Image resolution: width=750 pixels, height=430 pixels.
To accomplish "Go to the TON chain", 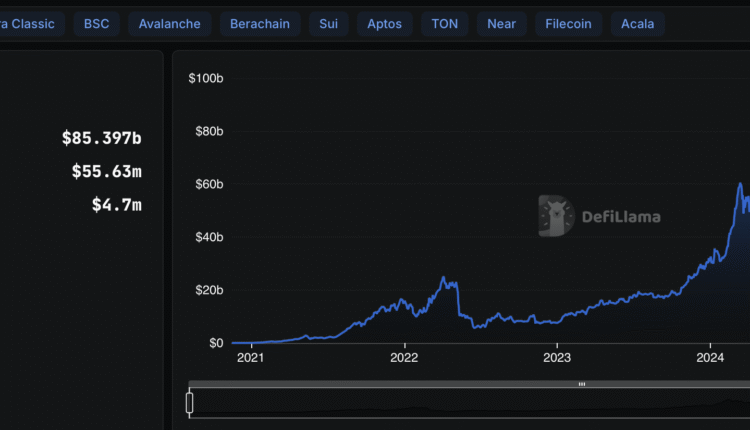I will tap(444, 23).
